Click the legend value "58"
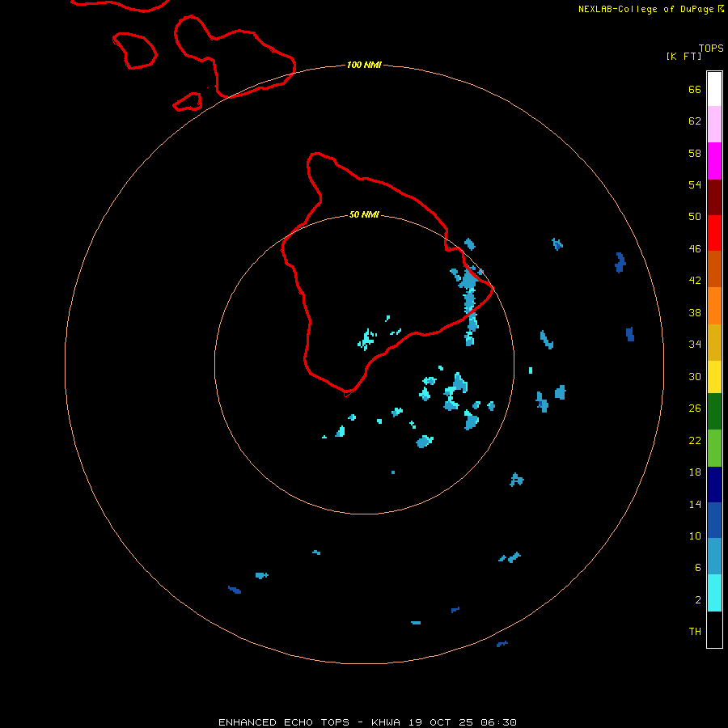This screenshot has width=728, height=728. tap(695, 153)
